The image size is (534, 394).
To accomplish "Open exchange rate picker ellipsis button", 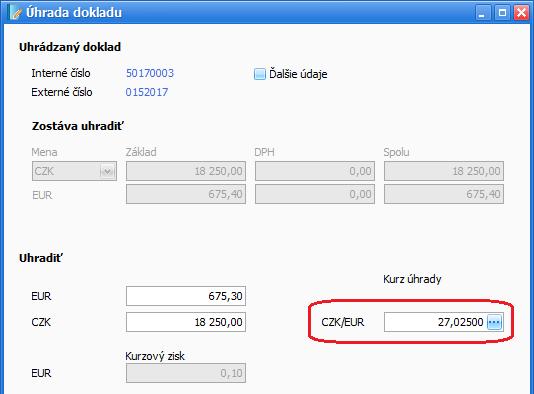I will 494,322.
